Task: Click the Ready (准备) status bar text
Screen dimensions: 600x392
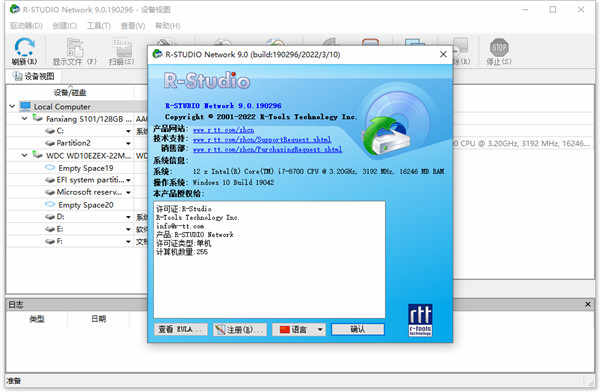Action: [14, 381]
